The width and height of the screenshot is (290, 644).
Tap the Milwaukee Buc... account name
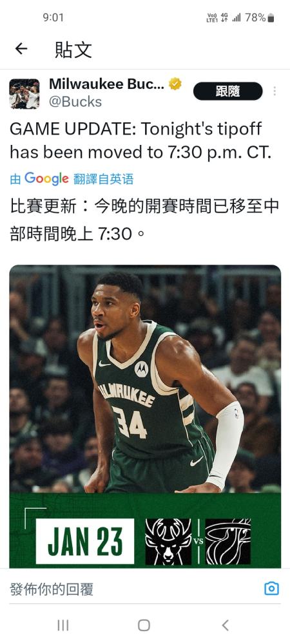[x=106, y=84]
